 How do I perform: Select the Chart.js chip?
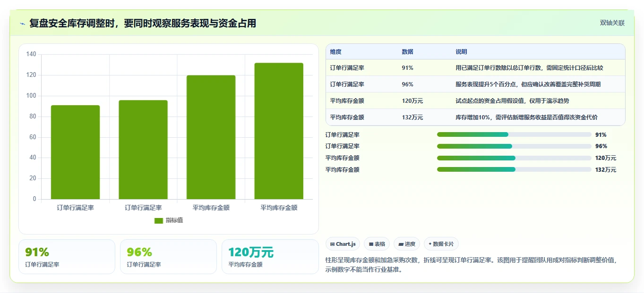343,244
